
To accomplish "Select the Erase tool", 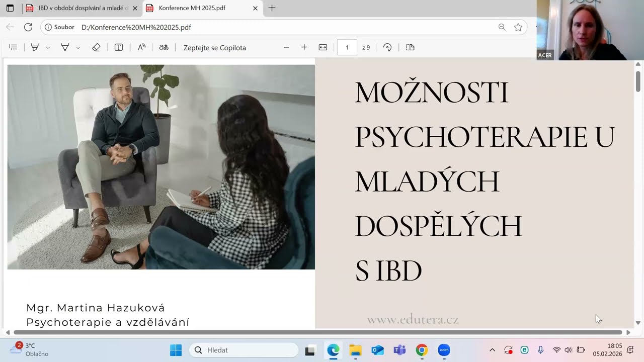I will click(x=96, y=47).
